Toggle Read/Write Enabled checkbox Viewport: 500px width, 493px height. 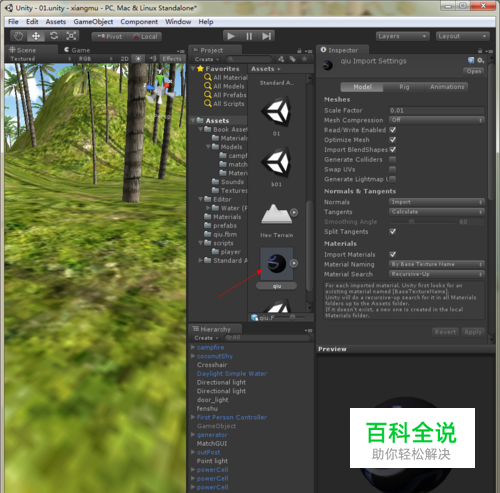point(393,130)
